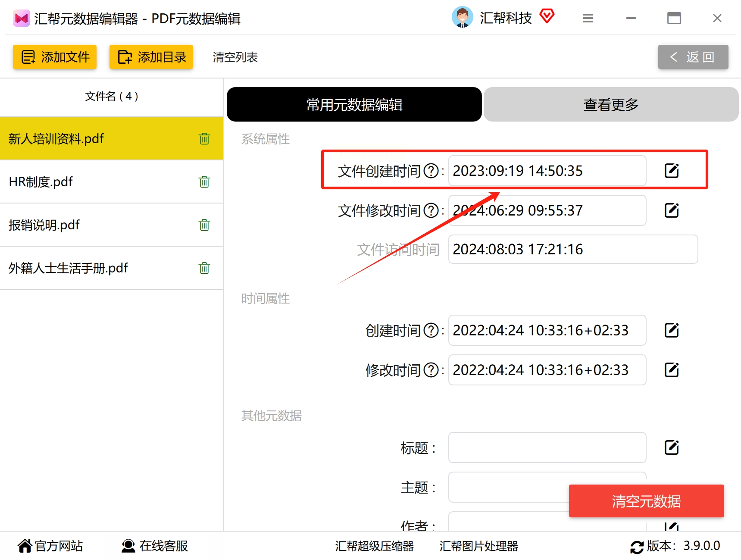Click edit icon beside 修改时间 field
Image resolution: width=741 pixels, height=560 pixels.
[x=672, y=370]
